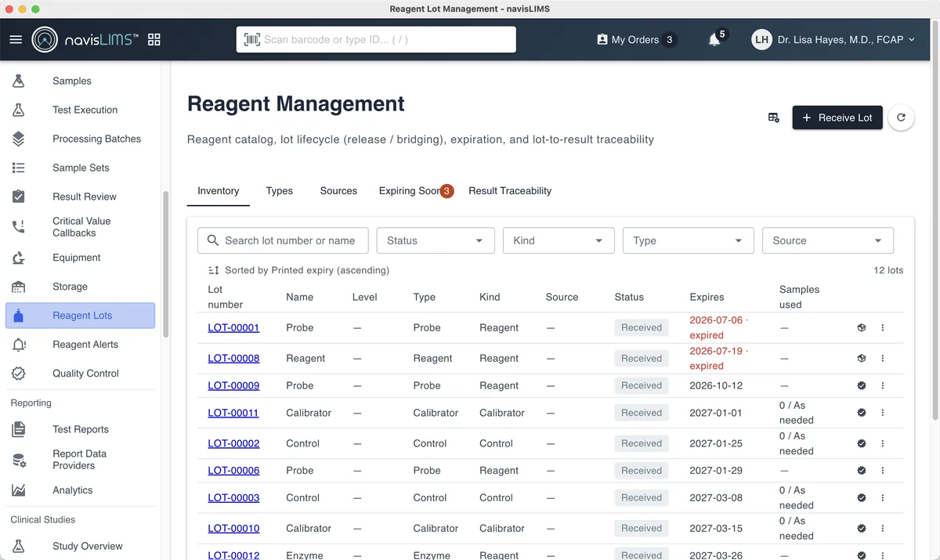This screenshot has height=560, width=940.
Task: Open the LOT-00009 link
Action: 233,385
